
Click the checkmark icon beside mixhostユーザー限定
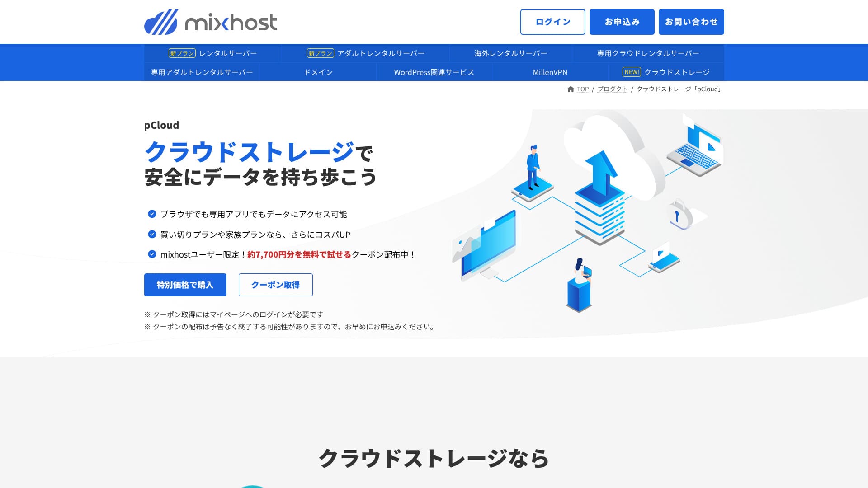(x=152, y=254)
